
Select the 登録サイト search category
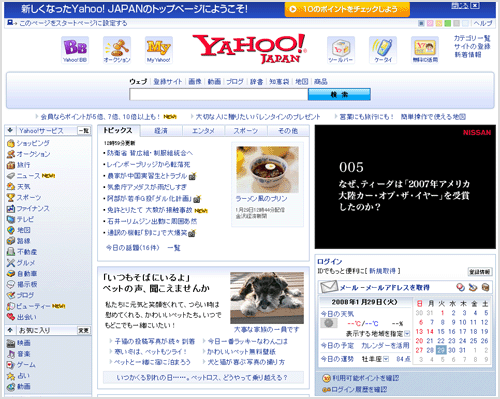pyautogui.click(x=168, y=81)
